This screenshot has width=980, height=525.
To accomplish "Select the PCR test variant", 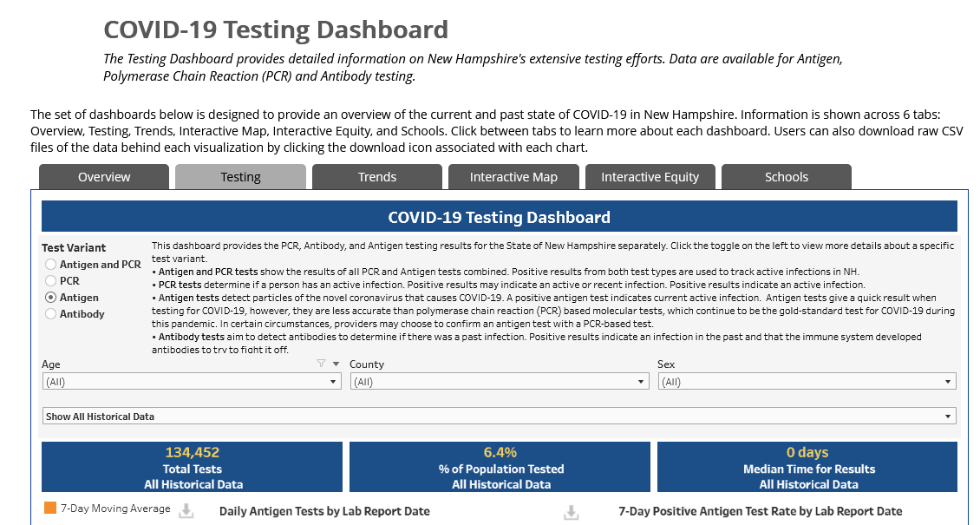I will click(50, 280).
